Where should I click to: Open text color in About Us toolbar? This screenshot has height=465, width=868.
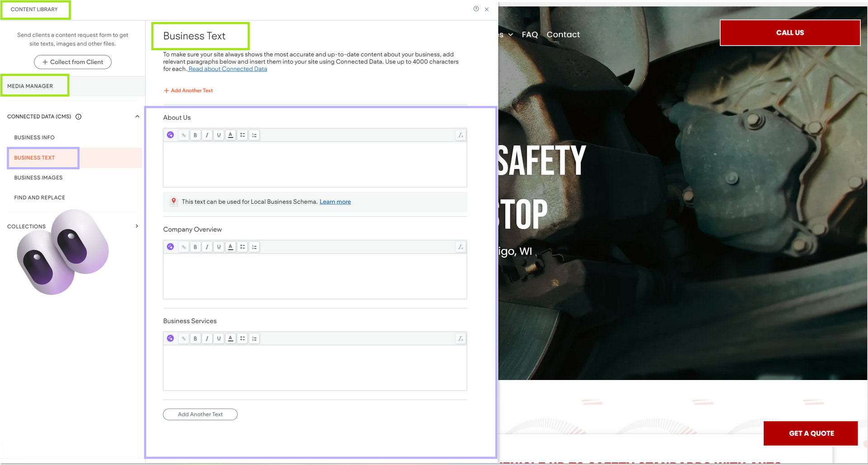[x=231, y=135]
